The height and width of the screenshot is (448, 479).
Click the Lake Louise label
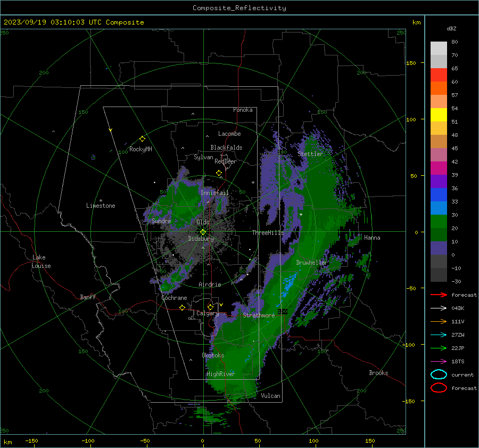[x=41, y=262]
